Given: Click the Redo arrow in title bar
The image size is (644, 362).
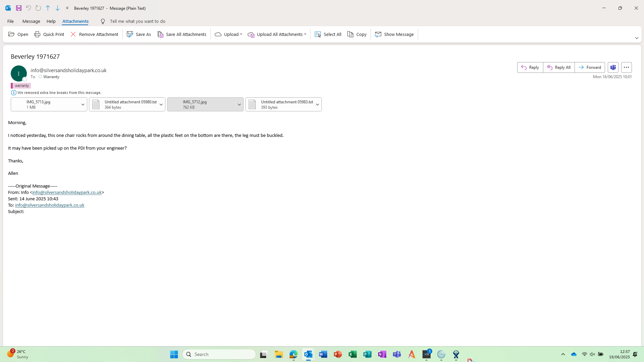Looking at the screenshot, I should click(38, 8).
